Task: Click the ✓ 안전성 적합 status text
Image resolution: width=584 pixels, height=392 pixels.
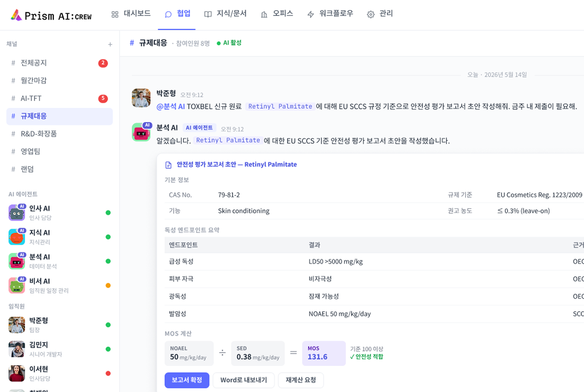Action: [367, 357]
